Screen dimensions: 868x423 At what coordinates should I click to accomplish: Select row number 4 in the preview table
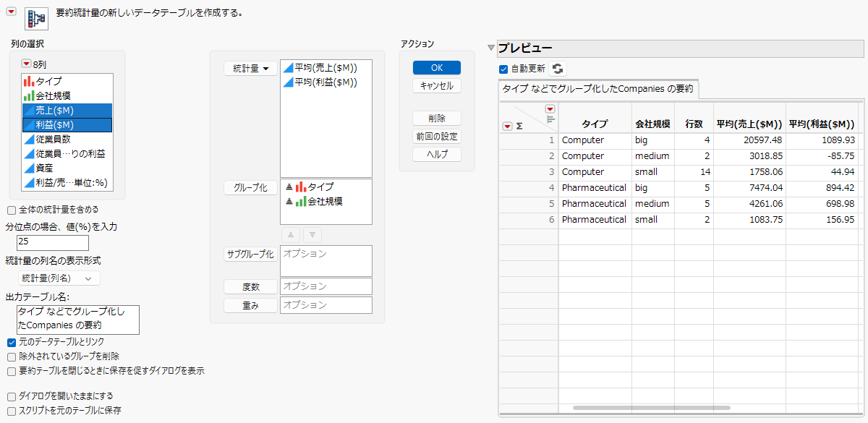(x=528, y=188)
